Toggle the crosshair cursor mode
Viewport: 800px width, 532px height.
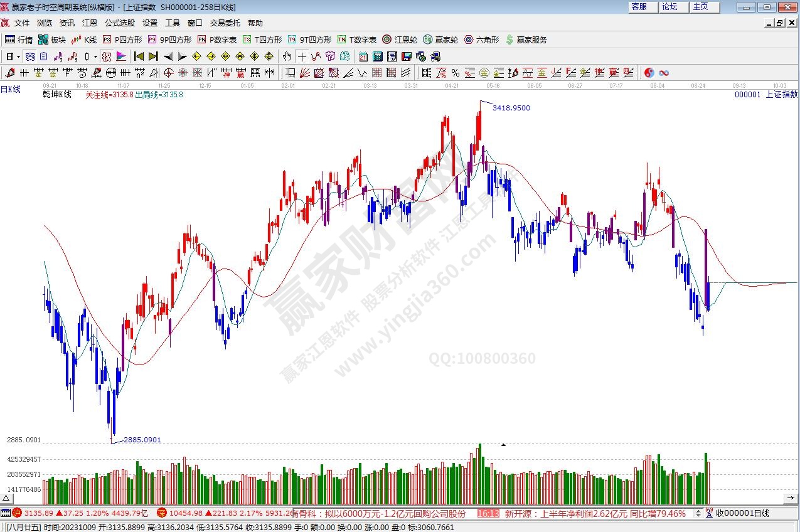pos(302,56)
